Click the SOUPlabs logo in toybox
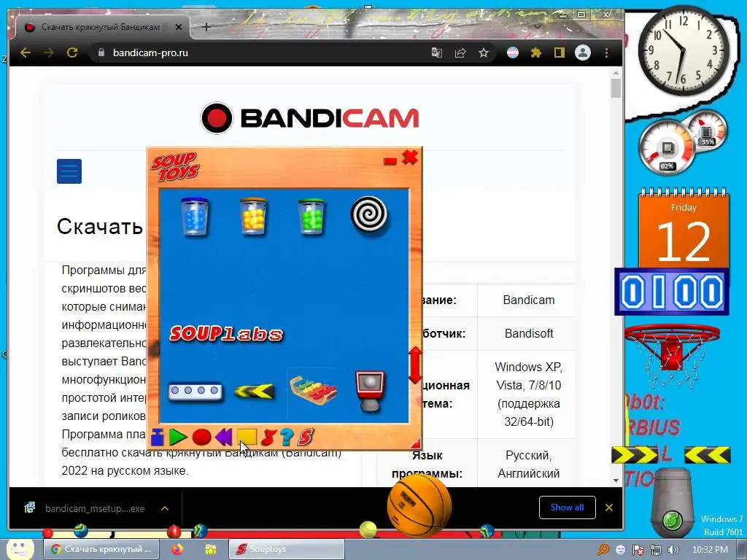Viewport: 747px width, 560px height. point(226,333)
